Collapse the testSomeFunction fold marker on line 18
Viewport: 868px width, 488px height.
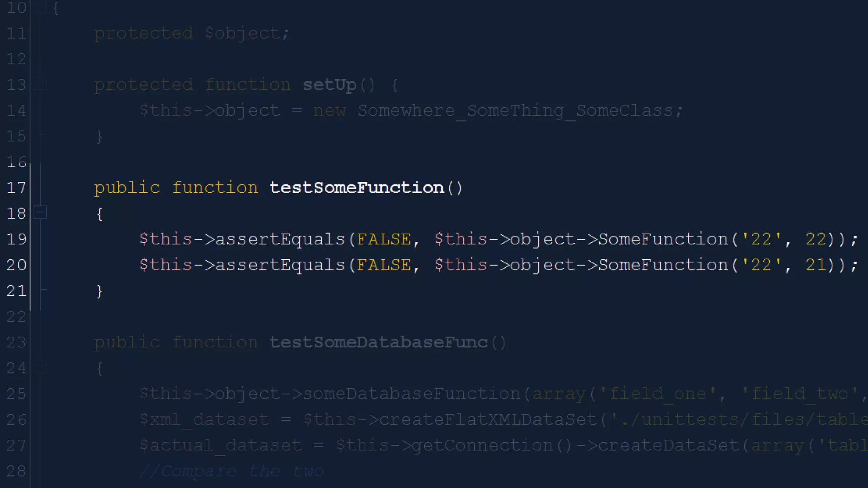40,212
